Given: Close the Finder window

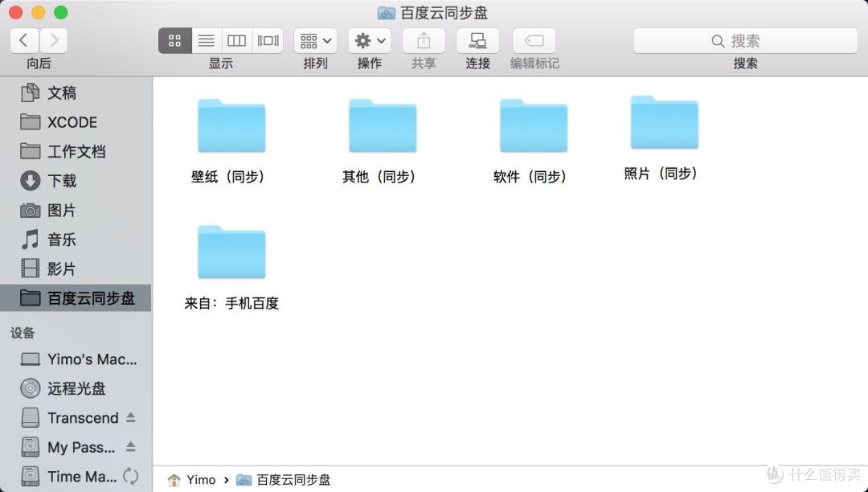Looking at the screenshot, I should coord(15,12).
